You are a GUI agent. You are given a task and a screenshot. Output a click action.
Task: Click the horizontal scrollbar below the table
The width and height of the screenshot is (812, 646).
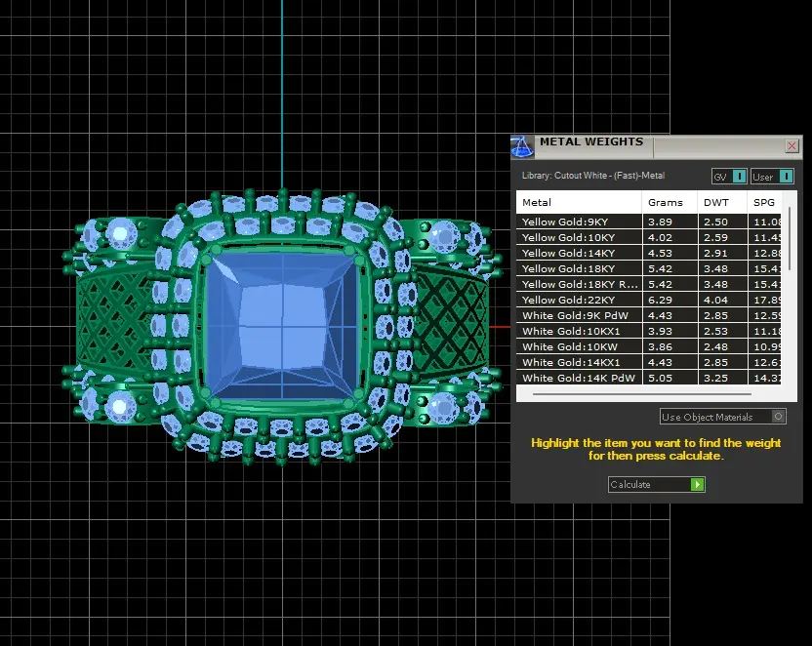[641, 394]
